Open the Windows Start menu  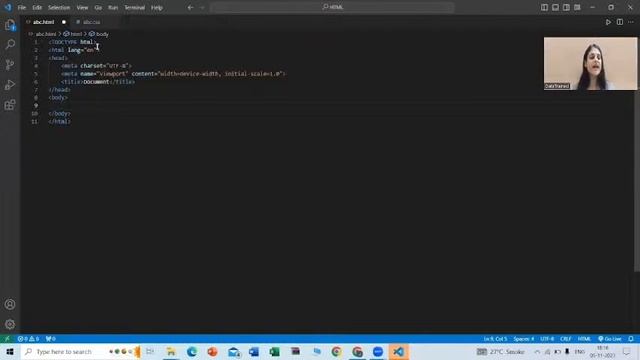10,352
